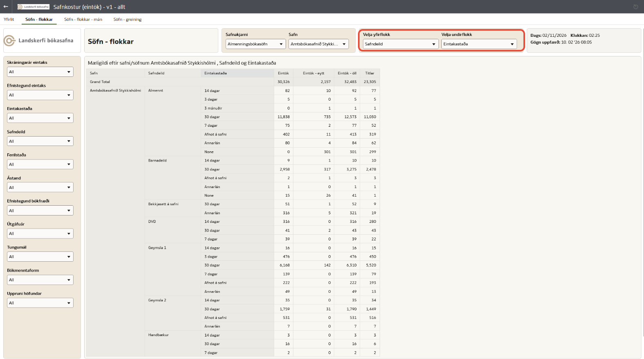This screenshot has height=359, width=644.
Task: Expand the Uppruni höfundar filter
Action: [40, 303]
